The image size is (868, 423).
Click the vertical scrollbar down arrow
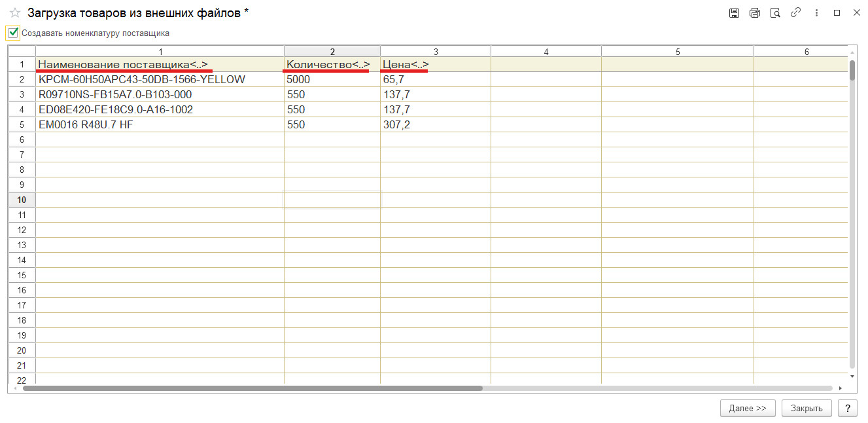[x=852, y=377]
